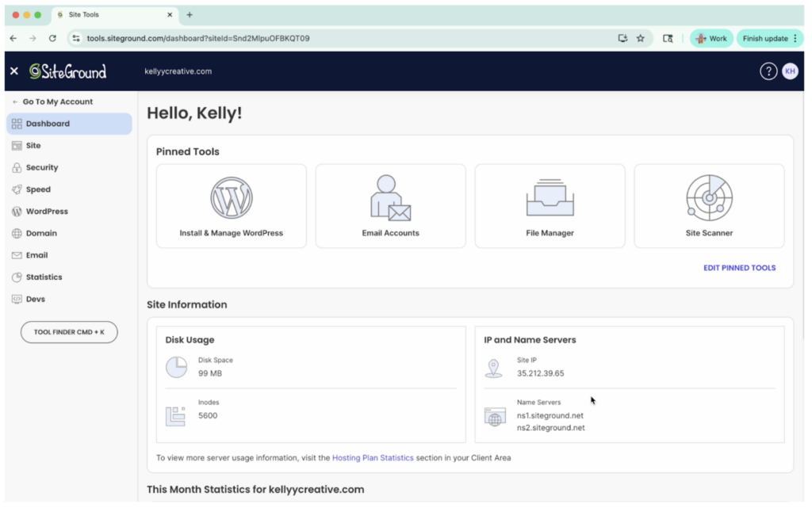Open the Email Accounts pinned tool

[390, 198]
